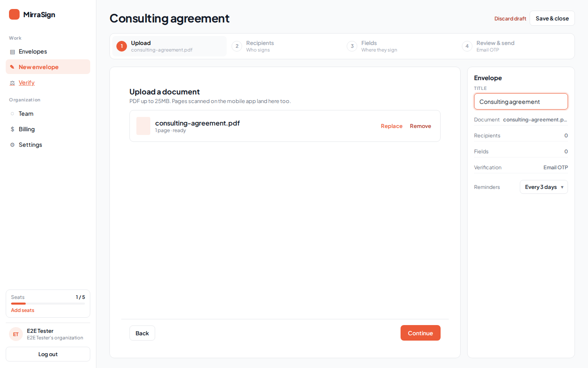This screenshot has width=588, height=368.
Task: Select the New envelope pen icon
Action: (12, 67)
